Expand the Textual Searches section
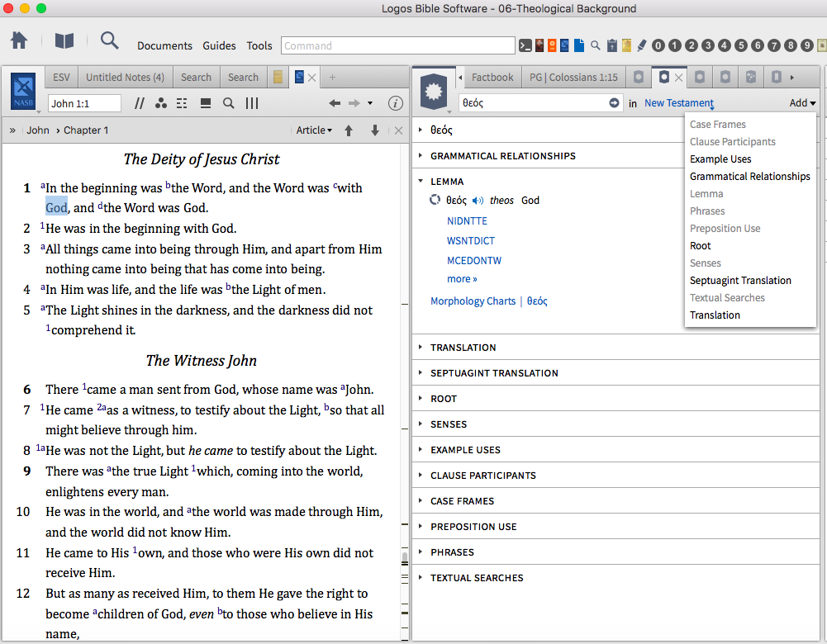The image size is (827, 644). 421,577
